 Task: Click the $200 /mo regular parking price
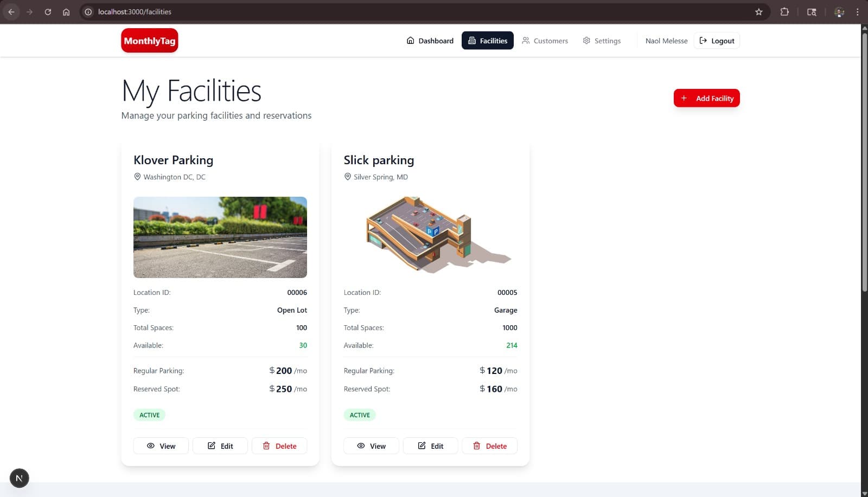288,371
